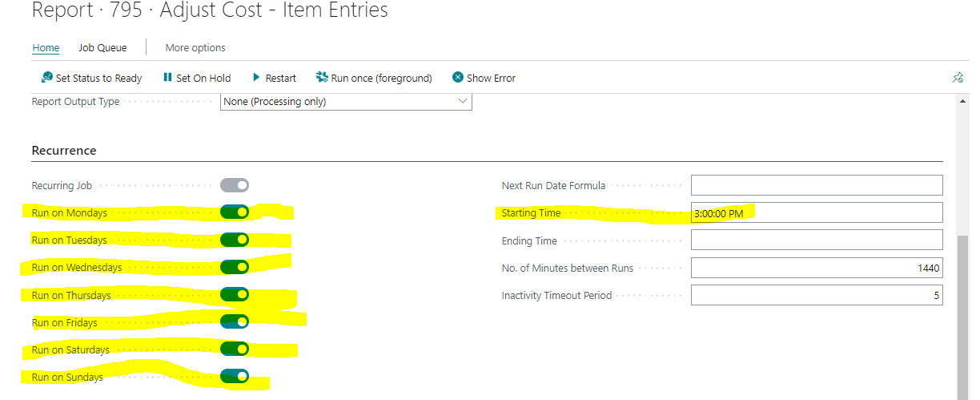The image size is (980, 400).
Task: Click the Next Run Date Formula field
Action: (817, 185)
